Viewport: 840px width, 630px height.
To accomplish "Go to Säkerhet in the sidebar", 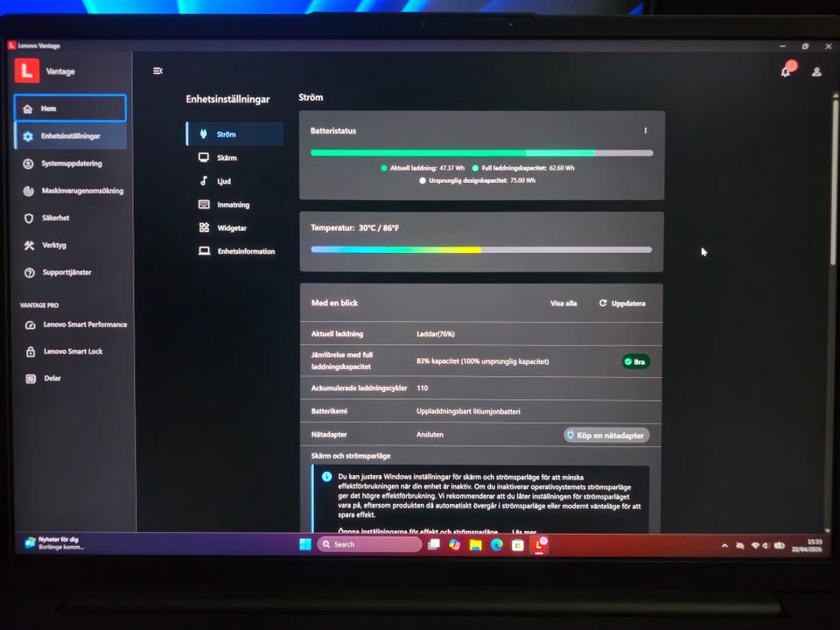I will point(71,218).
